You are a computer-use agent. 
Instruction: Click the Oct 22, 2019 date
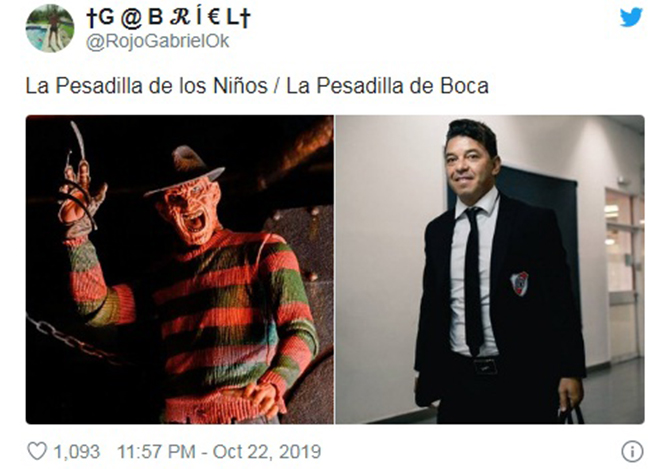coord(267,452)
